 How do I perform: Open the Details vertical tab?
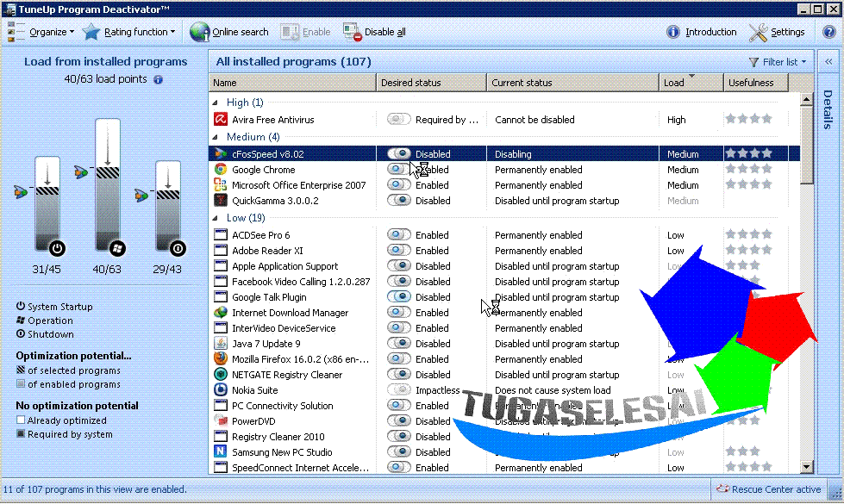click(828, 109)
